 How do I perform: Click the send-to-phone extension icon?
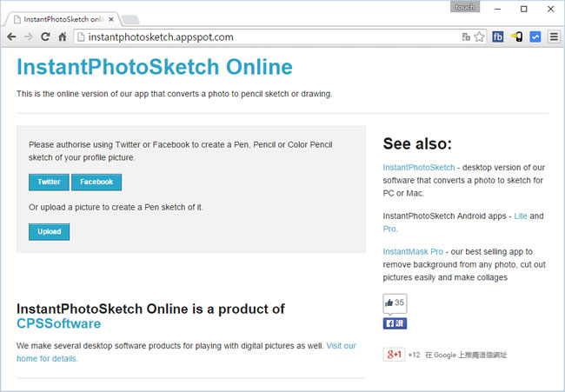516,37
